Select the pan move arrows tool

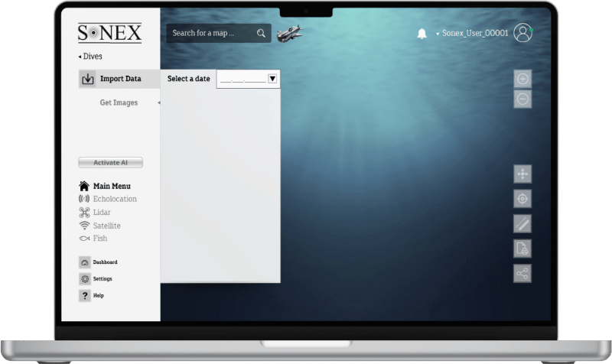point(522,174)
